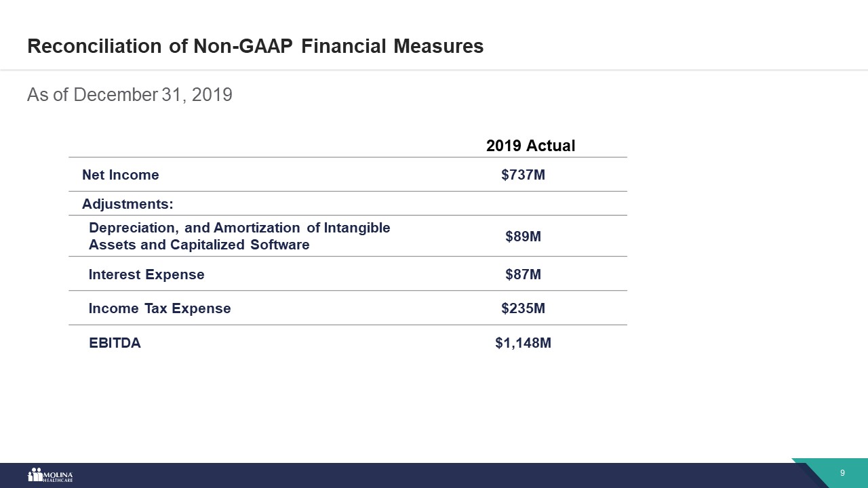Click the $89M depreciation value
The height and width of the screenshot is (488, 868).
pyautogui.click(x=524, y=237)
